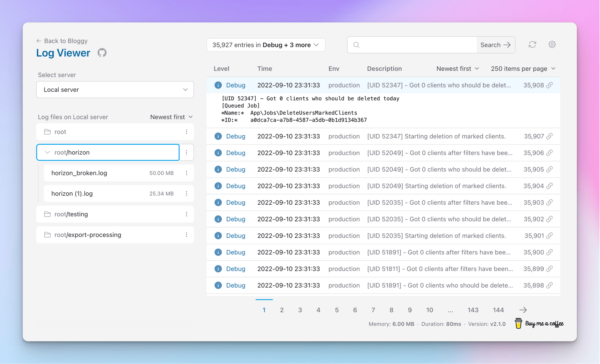This screenshot has width=600, height=364.
Task: Refresh the log entries list
Action: coord(532,45)
